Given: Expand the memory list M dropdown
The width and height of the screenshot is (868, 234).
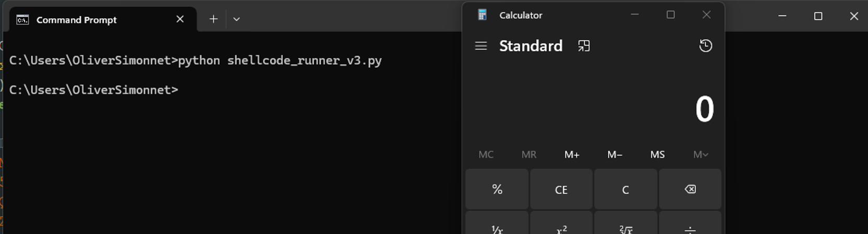Looking at the screenshot, I should click(700, 155).
